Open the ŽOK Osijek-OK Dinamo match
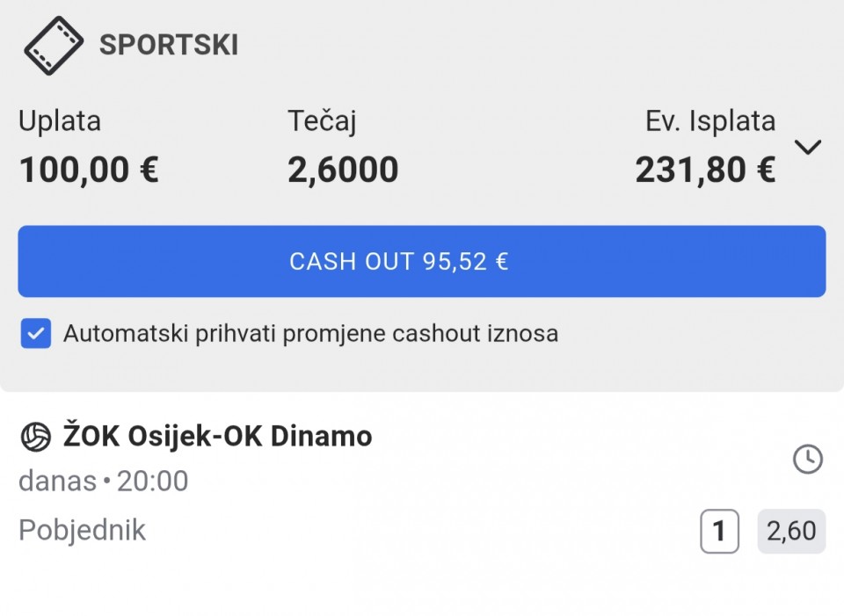Image resolution: width=844 pixels, height=616 pixels. click(217, 437)
